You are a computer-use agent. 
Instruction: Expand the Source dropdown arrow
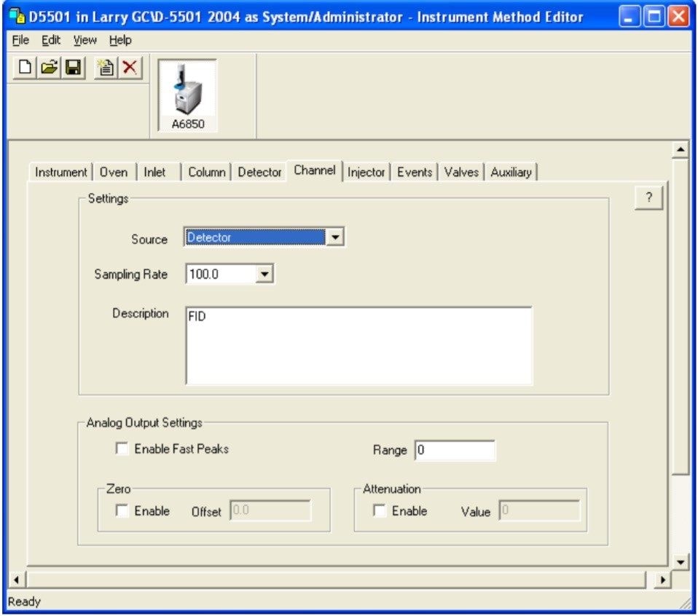tap(335, 237)
